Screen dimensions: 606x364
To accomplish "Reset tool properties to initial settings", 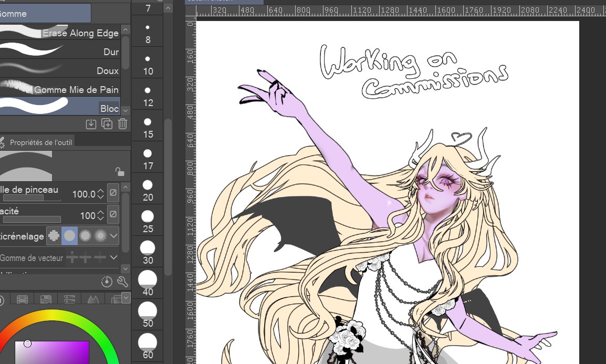I will coord(107,282).
